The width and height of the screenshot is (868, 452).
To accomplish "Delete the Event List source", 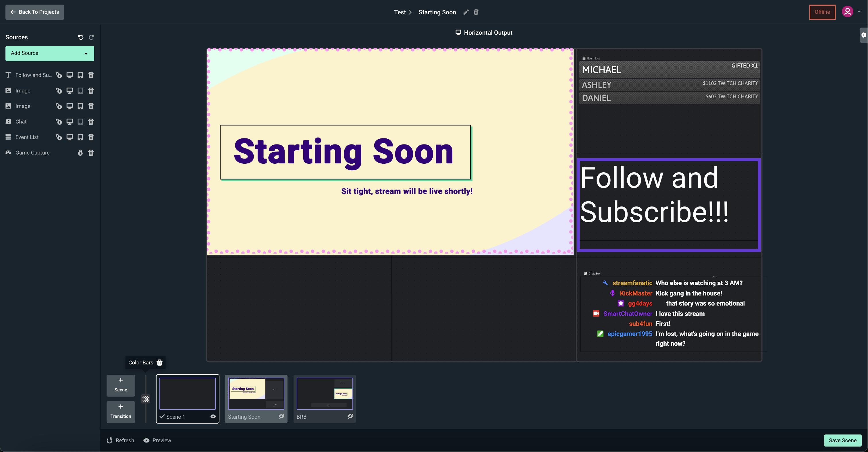I will [91, 137].
